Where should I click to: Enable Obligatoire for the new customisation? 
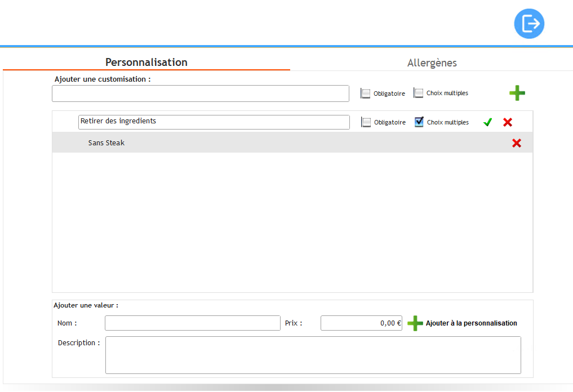[x=366, y=93]
